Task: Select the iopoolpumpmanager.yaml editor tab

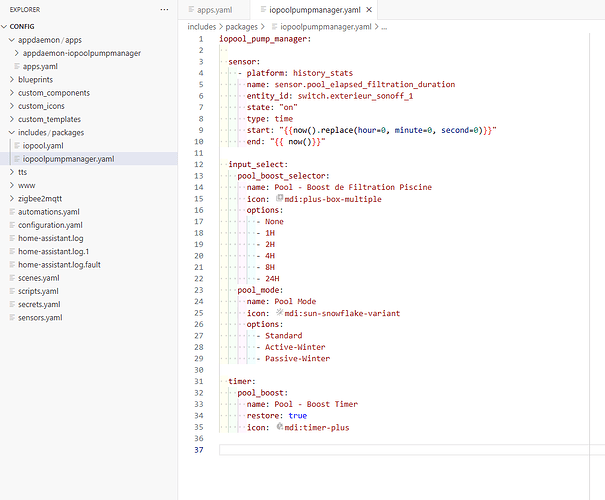Action: pos(314,10)
